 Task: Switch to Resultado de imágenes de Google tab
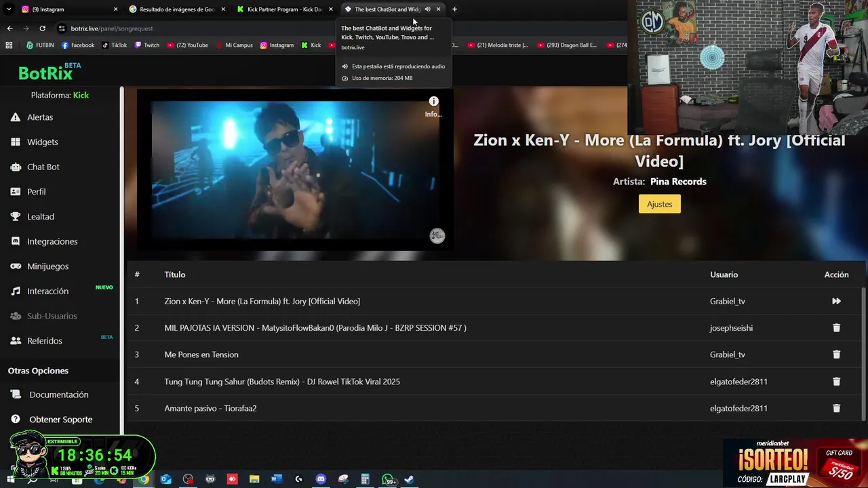[x=178, y=9]
